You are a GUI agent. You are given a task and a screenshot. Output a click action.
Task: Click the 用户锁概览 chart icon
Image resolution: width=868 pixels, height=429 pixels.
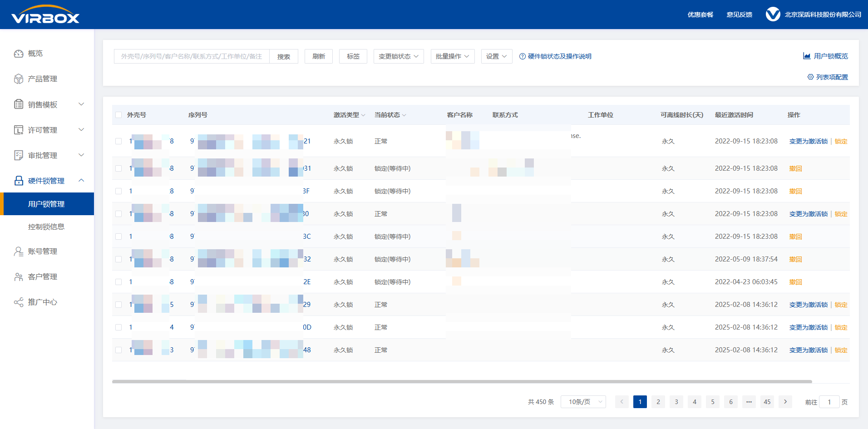point(807,56)
